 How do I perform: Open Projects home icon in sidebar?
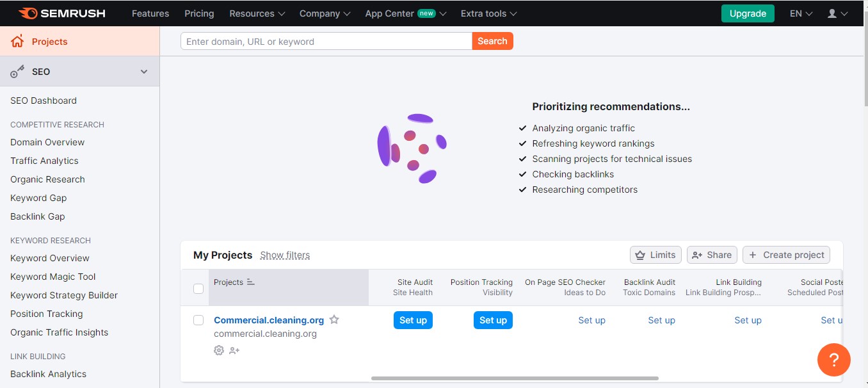click(17, 42)
